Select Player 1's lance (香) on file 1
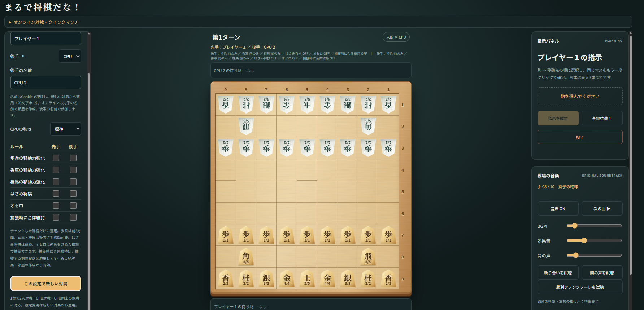This screenshot has height=310, width=644. (x=388, y=279)
